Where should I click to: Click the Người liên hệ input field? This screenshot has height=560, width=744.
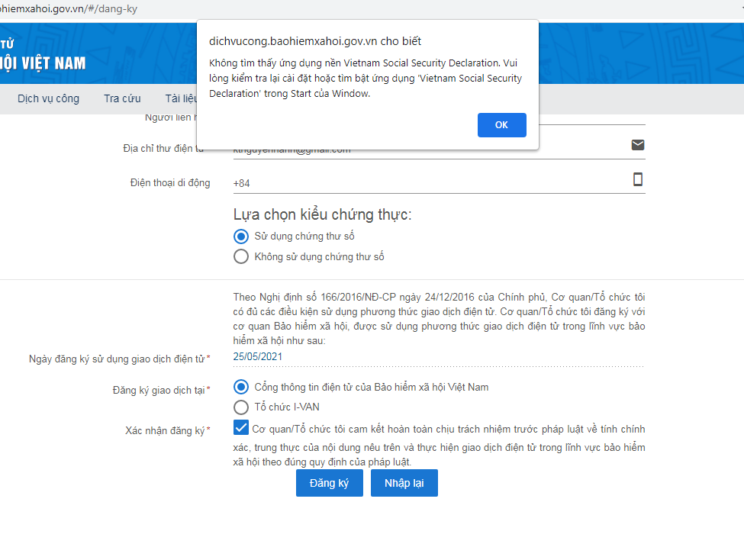tap(591, 117)
